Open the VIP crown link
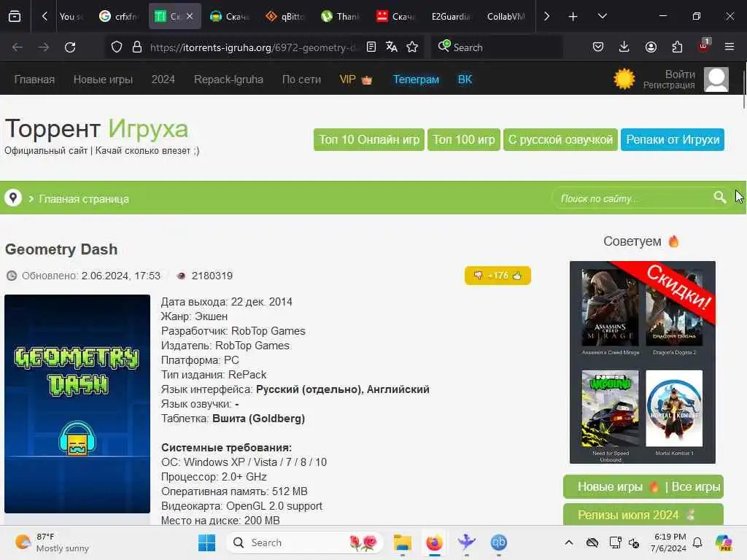Viewport: 747px width, 560px height. coord(355,79)
